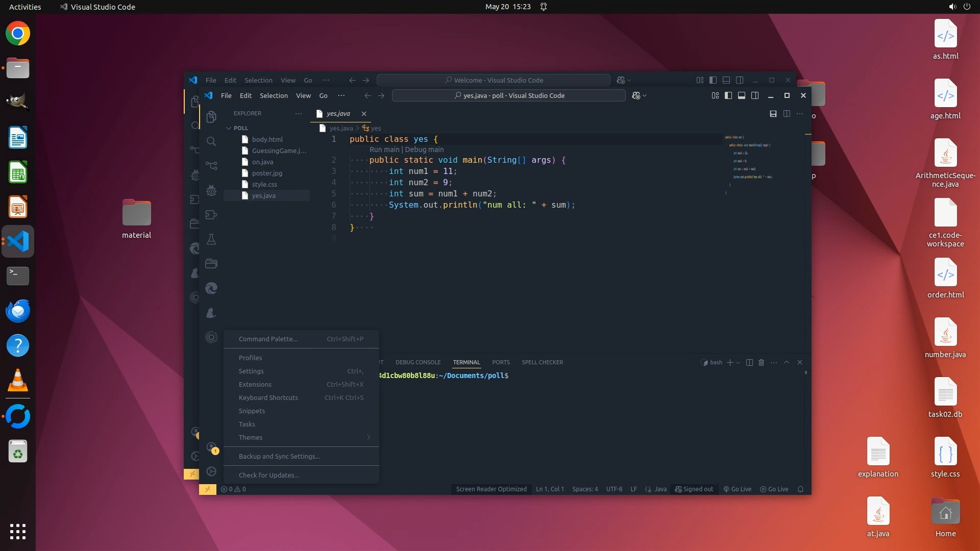Open the Run and Debug bug icon

[x=211, y=190]
